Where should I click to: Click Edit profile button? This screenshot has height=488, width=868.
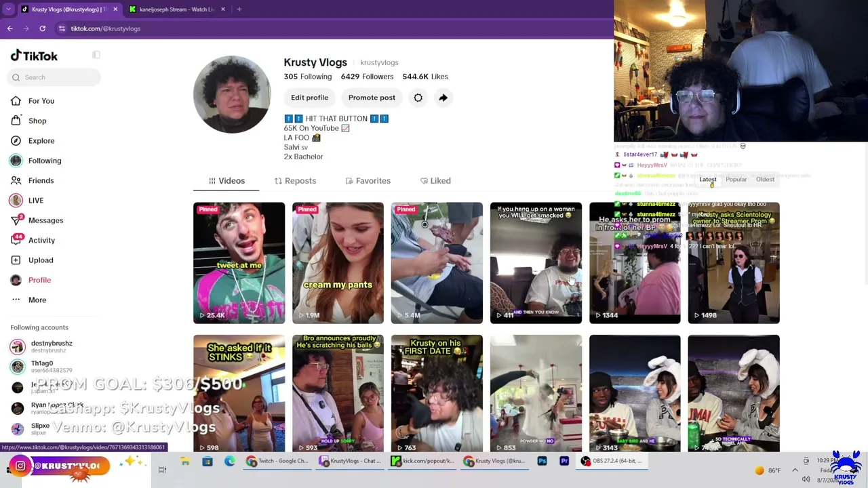click(309, 98)
